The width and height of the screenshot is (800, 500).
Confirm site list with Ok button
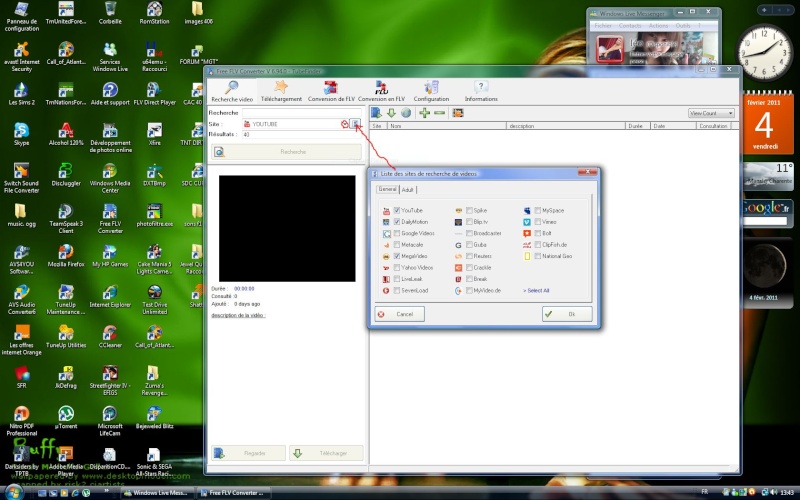pos(567,314)
